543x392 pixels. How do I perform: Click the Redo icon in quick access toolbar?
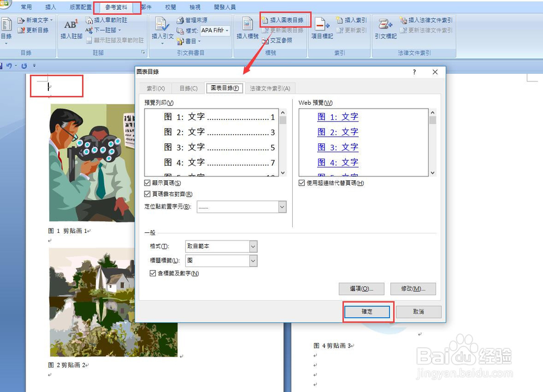(24, 66)
